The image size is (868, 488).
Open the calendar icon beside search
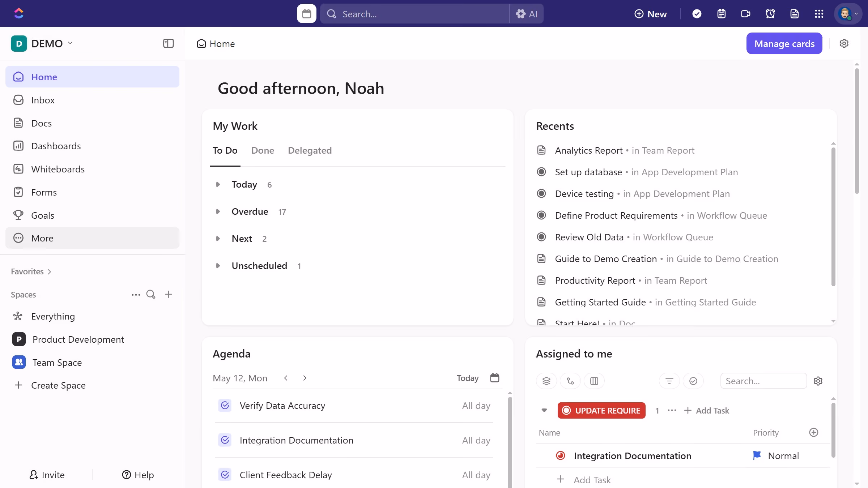(306, 14)
